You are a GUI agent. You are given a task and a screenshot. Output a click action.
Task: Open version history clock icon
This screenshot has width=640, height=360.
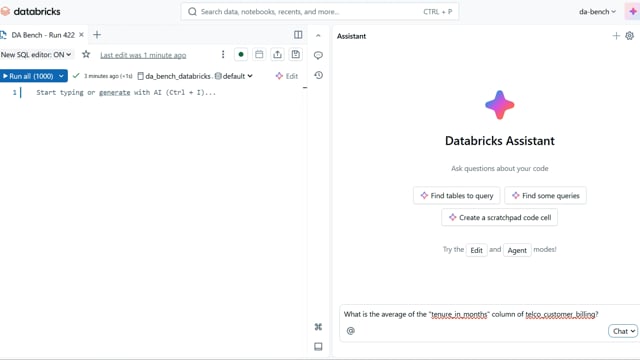pyautogui.click(x=318, y=75)
